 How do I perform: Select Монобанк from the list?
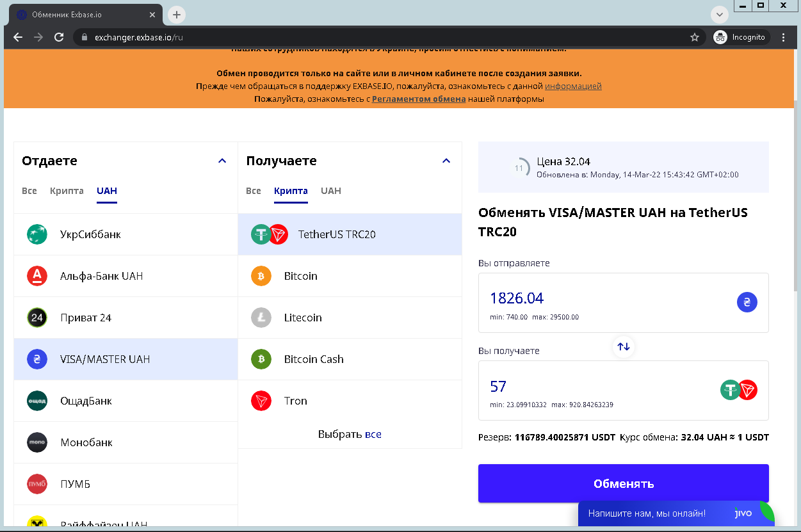click(125, 442)
